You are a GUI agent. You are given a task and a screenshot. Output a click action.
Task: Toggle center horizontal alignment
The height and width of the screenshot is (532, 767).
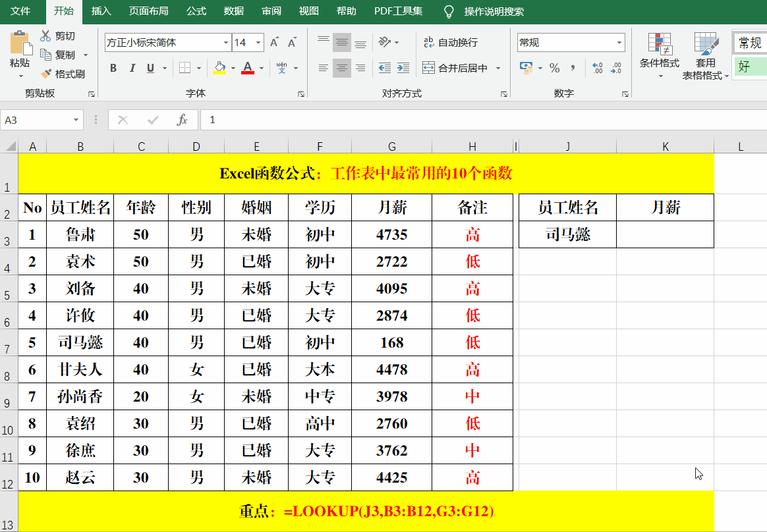(342, 68)
